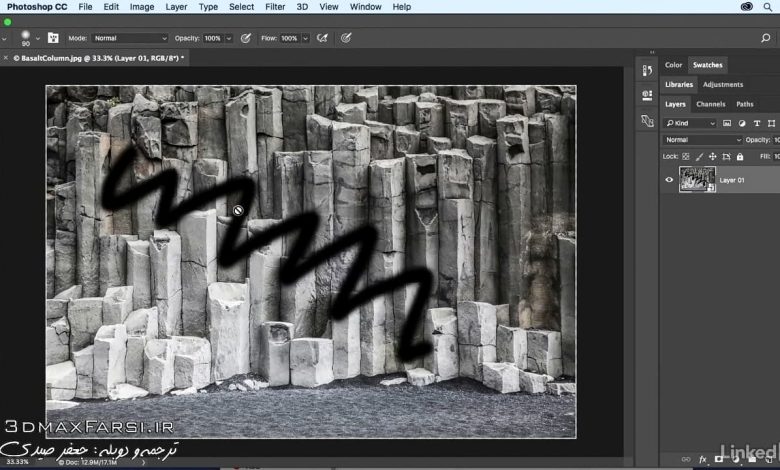Switch to the Paths tab

click(x=745, y=104)
